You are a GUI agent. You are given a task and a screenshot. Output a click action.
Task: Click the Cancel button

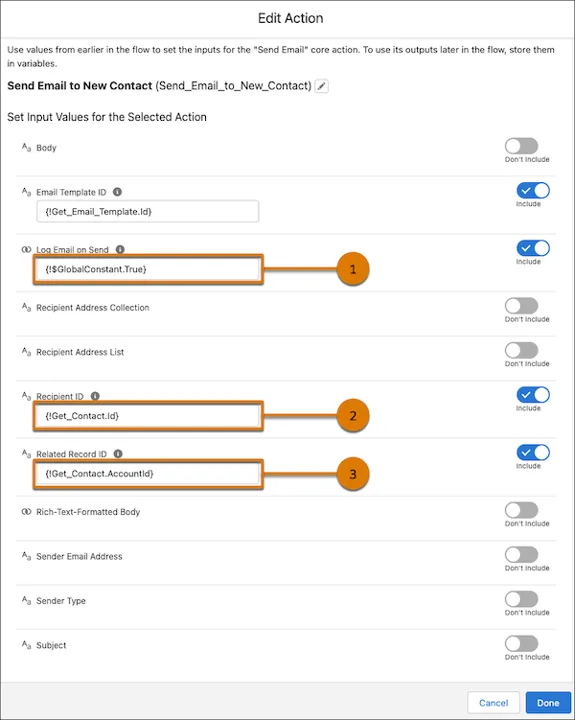click(493, 703)
